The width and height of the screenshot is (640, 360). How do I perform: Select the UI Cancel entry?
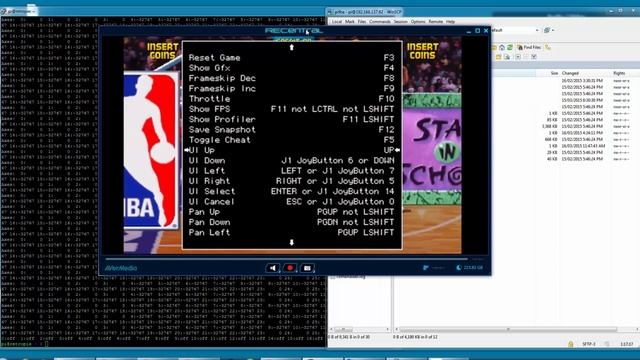(291, 202)
